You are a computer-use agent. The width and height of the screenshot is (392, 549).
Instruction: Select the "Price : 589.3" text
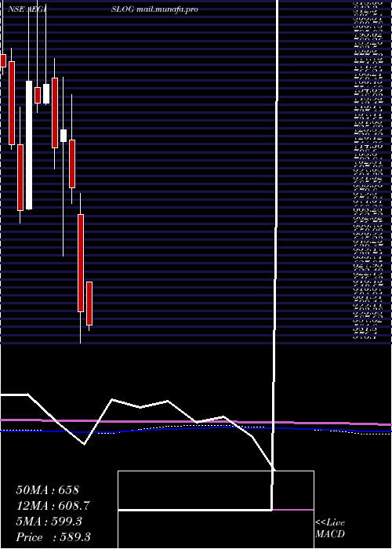pyautogui.click(x=53, y=537)
